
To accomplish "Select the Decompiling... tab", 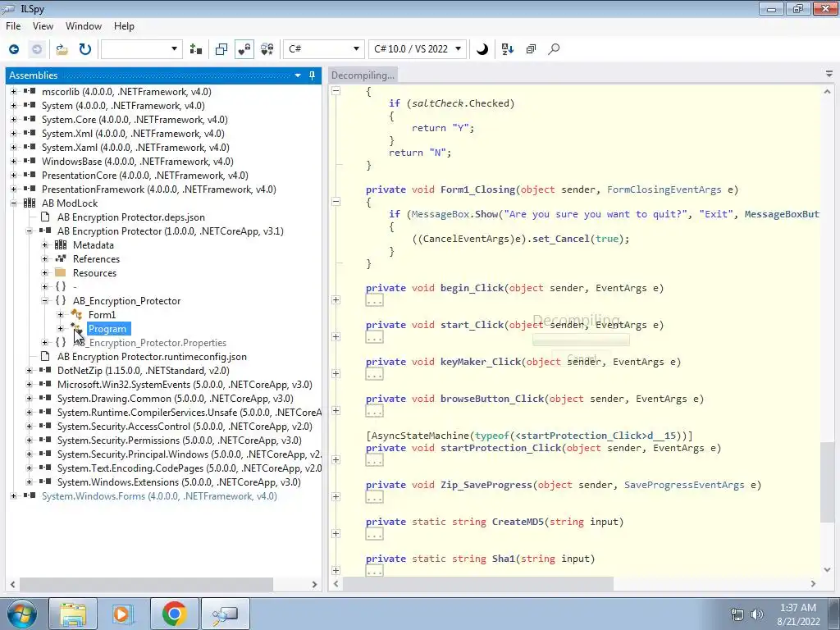I will coord(363,75).
